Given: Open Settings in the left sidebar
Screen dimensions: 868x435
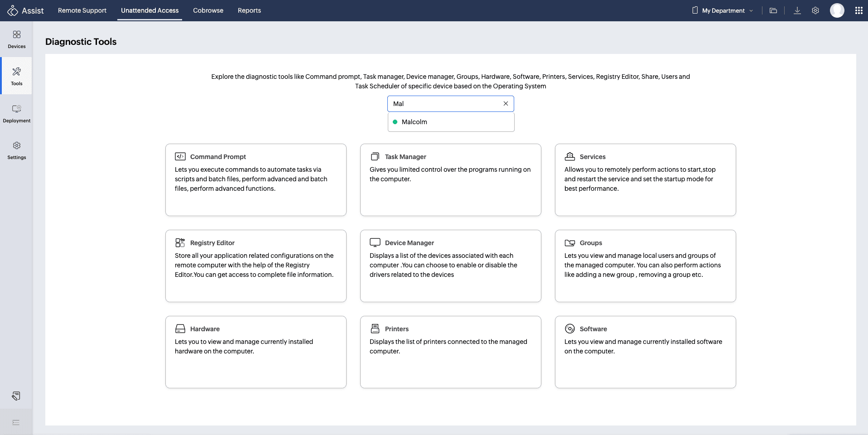Looking at the screenshot, I should (x=16, y=150).
